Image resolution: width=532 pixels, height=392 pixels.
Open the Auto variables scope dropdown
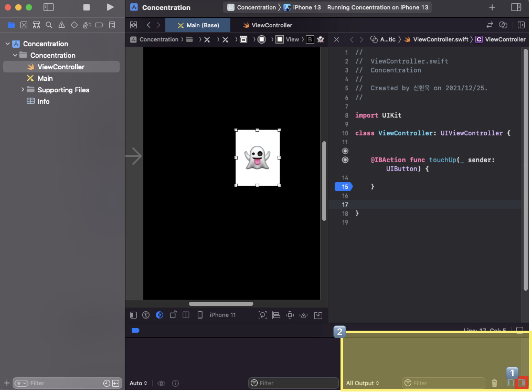[x=138, y=383]
